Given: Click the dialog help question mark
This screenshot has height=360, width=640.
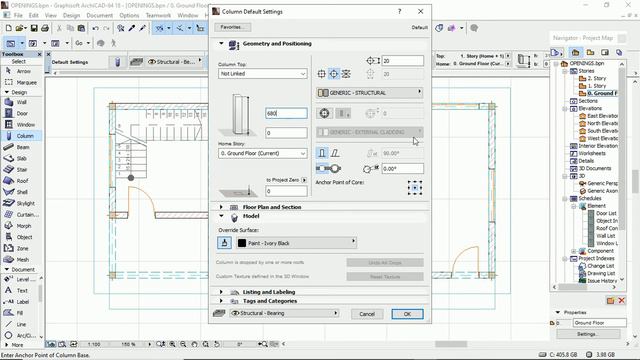Looking at the screenshot, I should coord(400,11).
